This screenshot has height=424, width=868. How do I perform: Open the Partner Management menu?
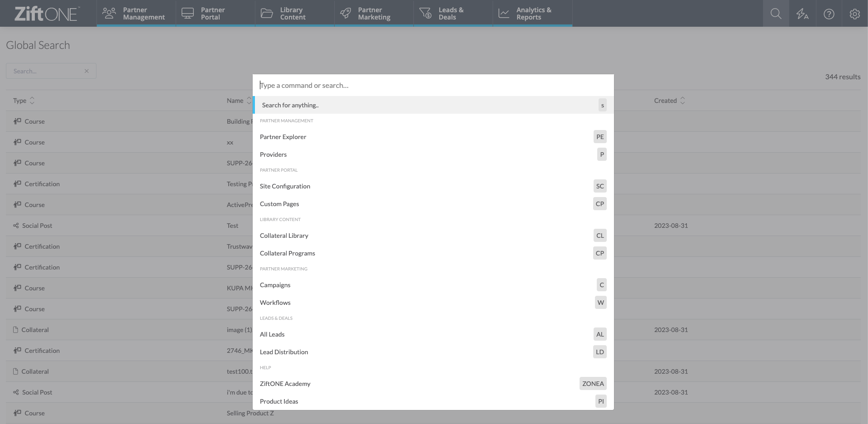point(136,14)
